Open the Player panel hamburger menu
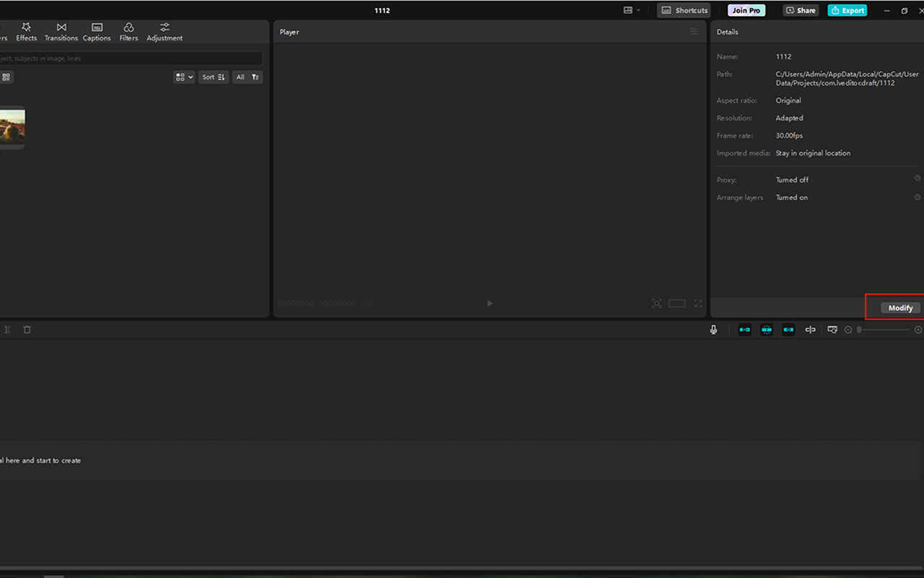This screenshot has width=924, height=578. pos(694,32)
